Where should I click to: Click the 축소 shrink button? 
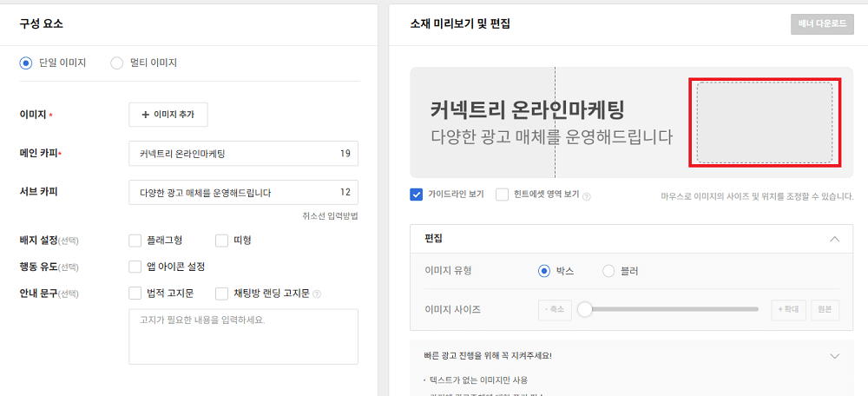(555, 310)
